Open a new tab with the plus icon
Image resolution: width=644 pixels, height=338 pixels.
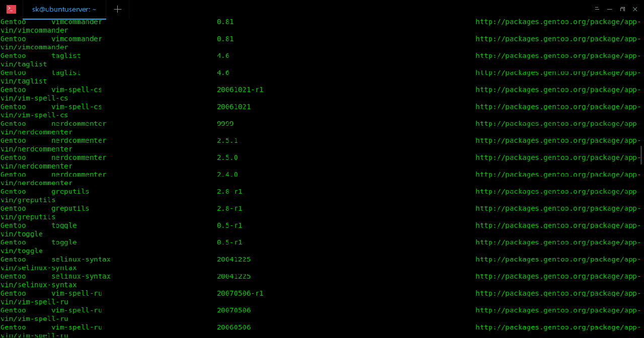(x=117, y=9)
